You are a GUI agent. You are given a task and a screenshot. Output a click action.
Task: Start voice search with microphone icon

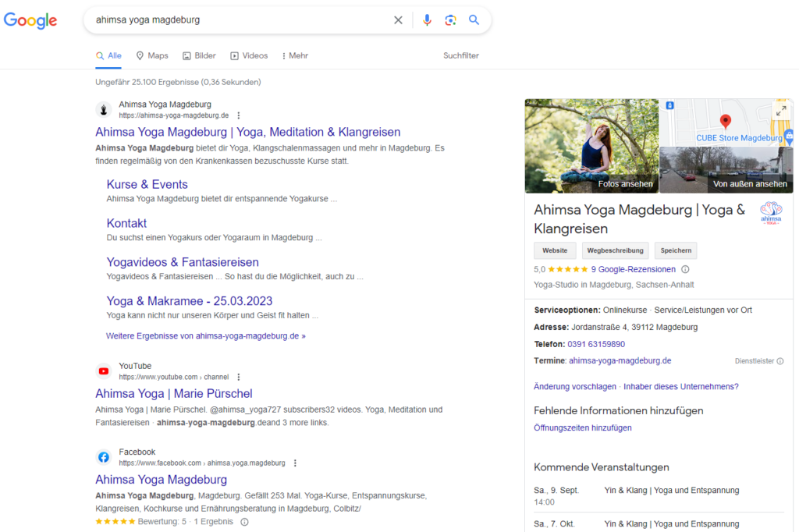(427, 20)
